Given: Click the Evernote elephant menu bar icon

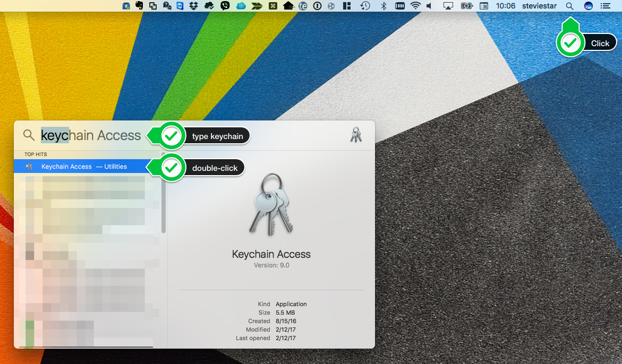Looking at the screenshot, I should pyautogui.click(x=139, y=5).
